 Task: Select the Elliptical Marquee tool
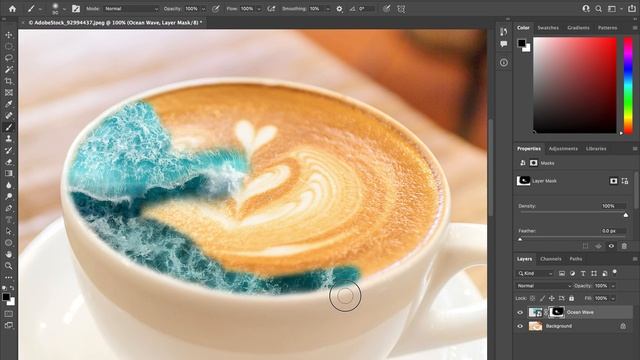(9, 47)
